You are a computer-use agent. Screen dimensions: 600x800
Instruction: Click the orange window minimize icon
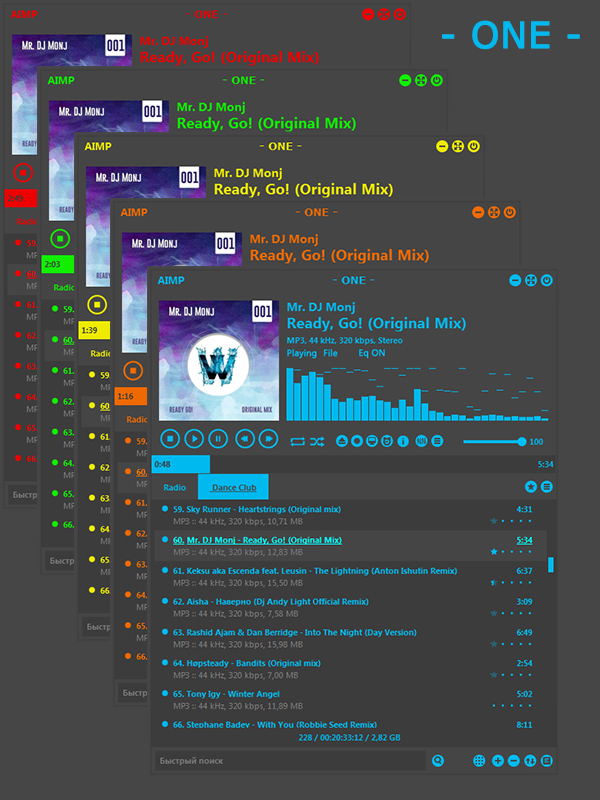tap(478, 212)
